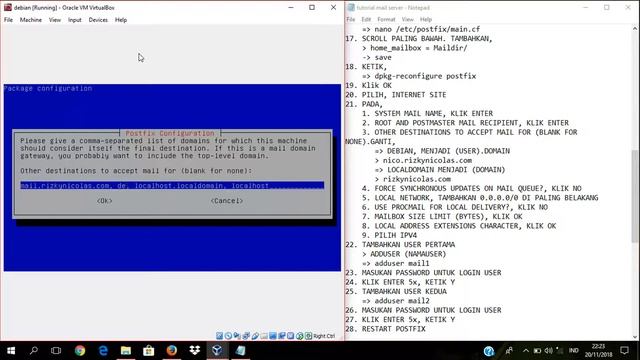Click the blue help icon in the system tray
This screenshot has width=640, height=360.
pyautogui.click(x=489, y=351)
